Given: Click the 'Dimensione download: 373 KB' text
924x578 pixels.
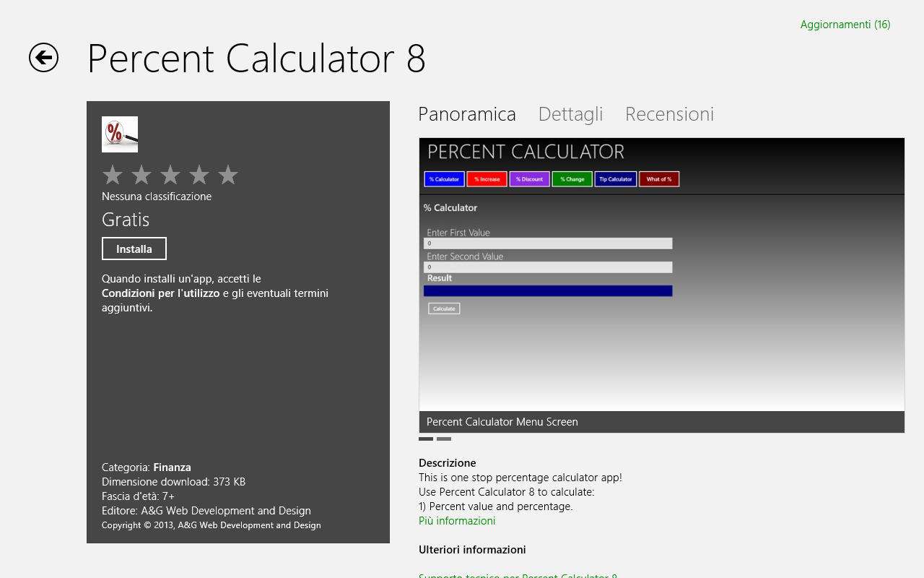Looking at the screenshot, I should [173, 482].
